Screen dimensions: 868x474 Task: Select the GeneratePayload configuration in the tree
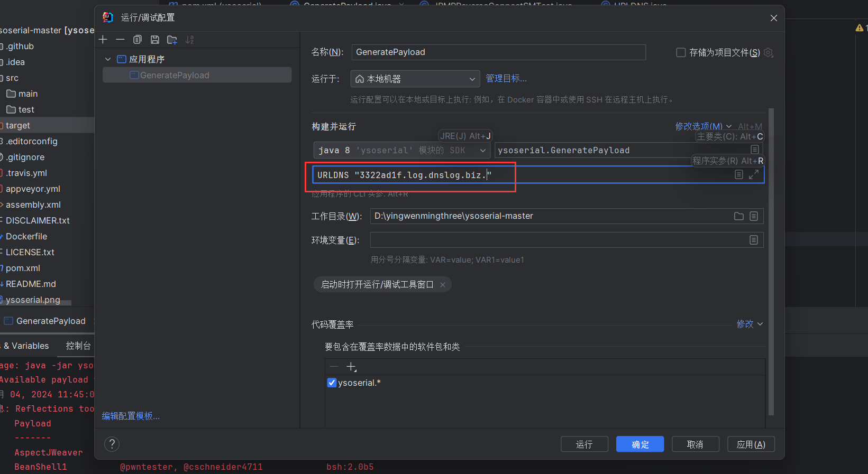[x=197, y=75]
